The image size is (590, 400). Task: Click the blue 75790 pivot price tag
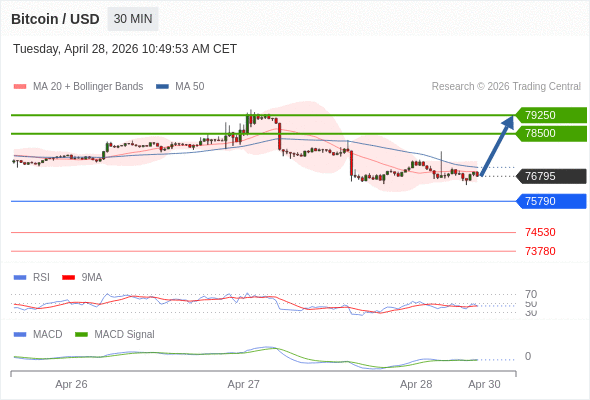pyautogui.click(x=551, y=201)
